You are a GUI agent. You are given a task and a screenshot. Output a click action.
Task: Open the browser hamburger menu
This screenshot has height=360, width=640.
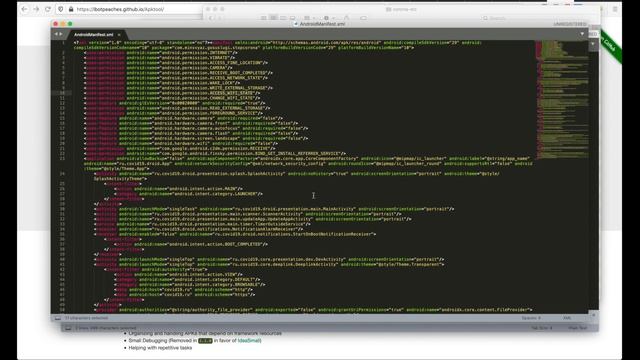pyautogui.click(x=615, y=9)
